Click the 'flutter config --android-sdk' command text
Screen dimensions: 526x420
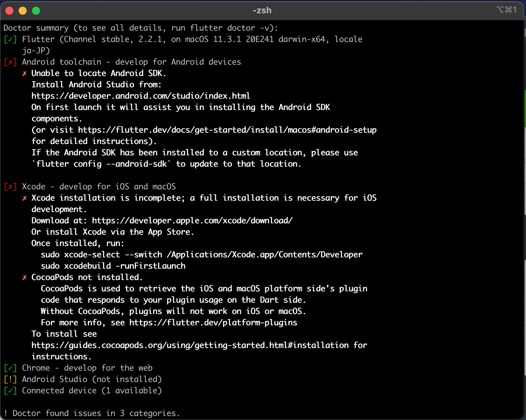[x=102, y=164]
